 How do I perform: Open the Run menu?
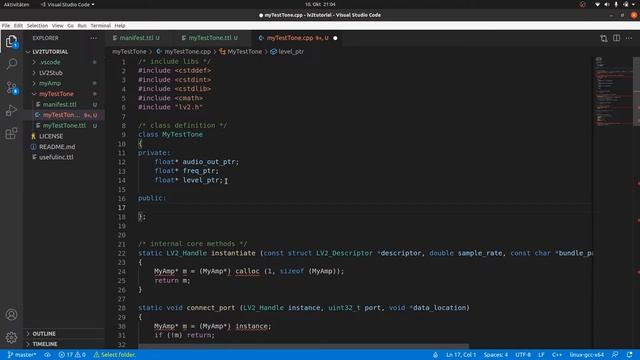(82, 25)
